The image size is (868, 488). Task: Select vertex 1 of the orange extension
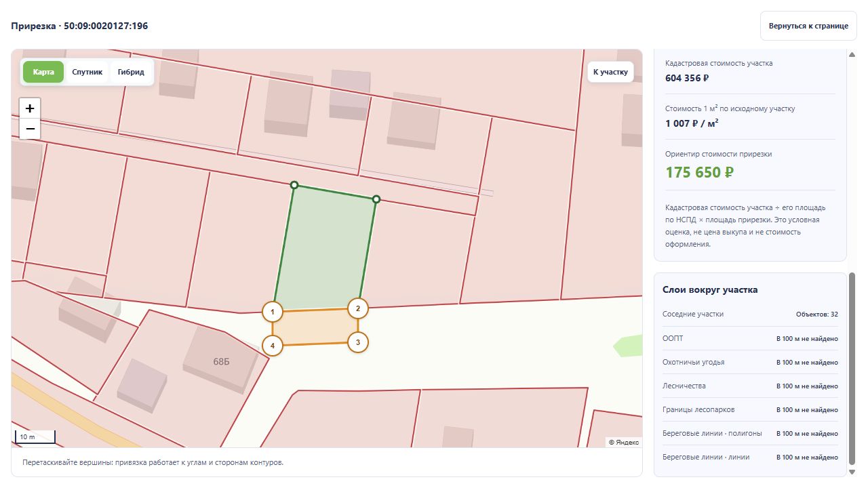click(273, 312)
